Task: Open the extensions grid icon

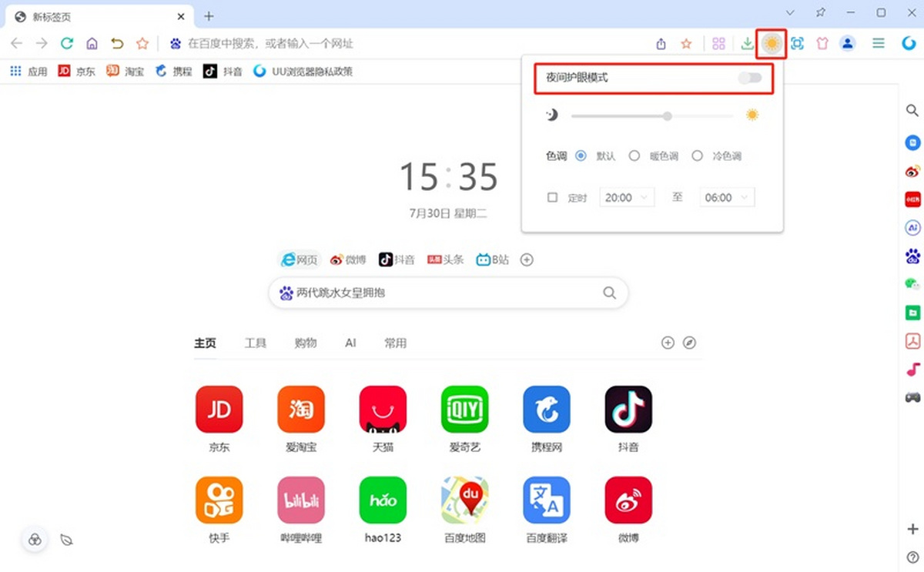Action: pos(718,44)
